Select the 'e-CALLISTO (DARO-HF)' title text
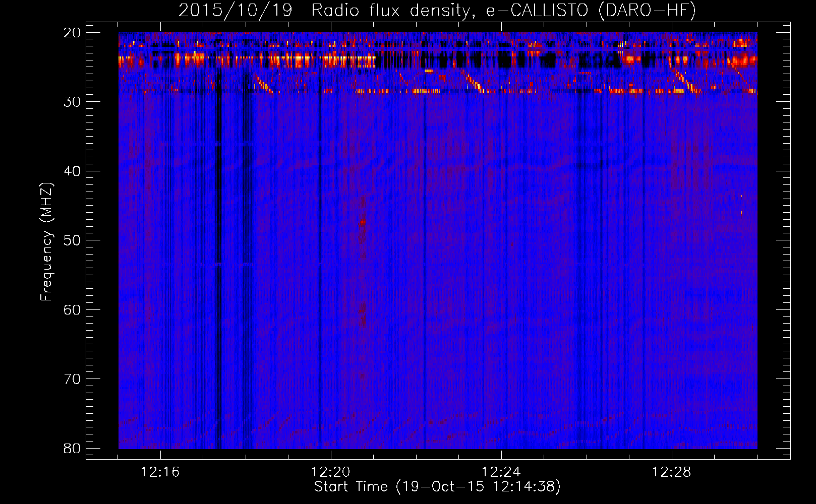 pyautogui.click(x=591, y=11)
